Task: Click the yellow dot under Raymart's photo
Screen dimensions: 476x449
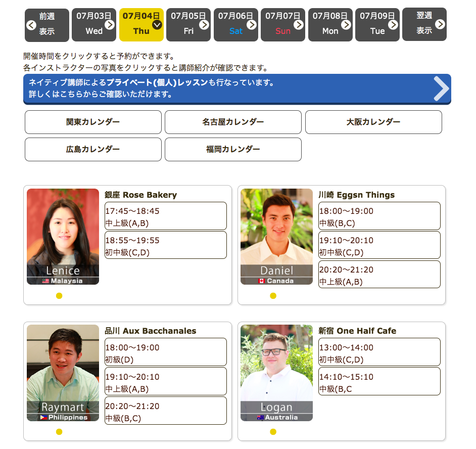Action: pyautogui.click(x=59, y=432)
